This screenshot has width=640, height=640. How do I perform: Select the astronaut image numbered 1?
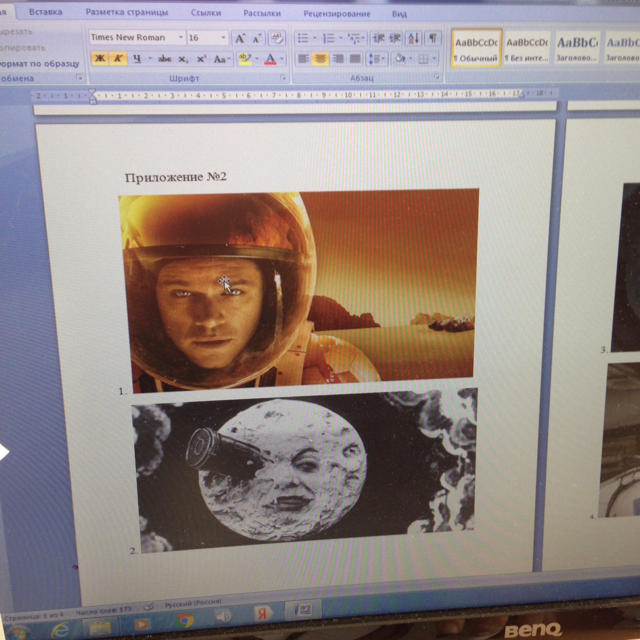pyautogui.click(x=300, y=290)
